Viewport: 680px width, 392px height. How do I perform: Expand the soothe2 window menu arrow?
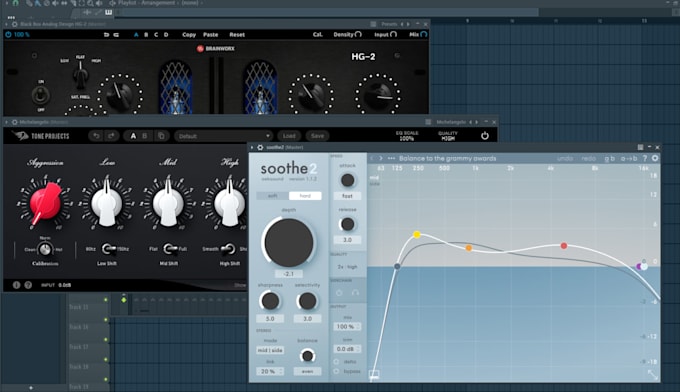coord(252,147)
